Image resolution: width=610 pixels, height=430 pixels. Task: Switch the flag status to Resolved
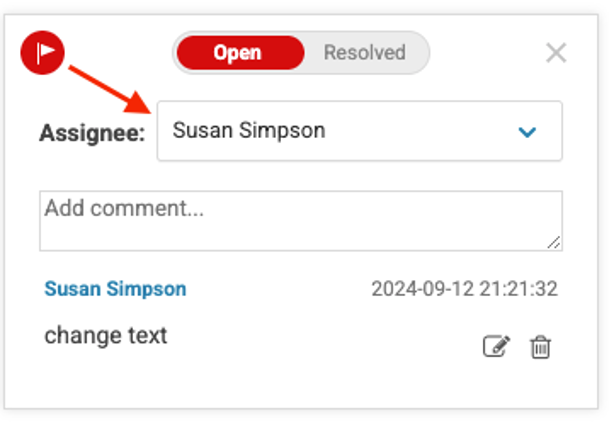pos(364,53)
